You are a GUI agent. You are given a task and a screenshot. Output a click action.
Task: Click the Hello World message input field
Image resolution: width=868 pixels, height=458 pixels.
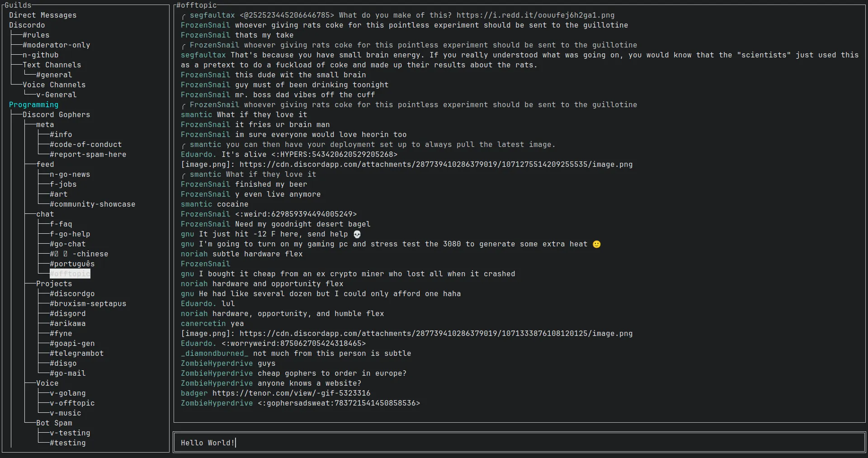pos(208,443)
